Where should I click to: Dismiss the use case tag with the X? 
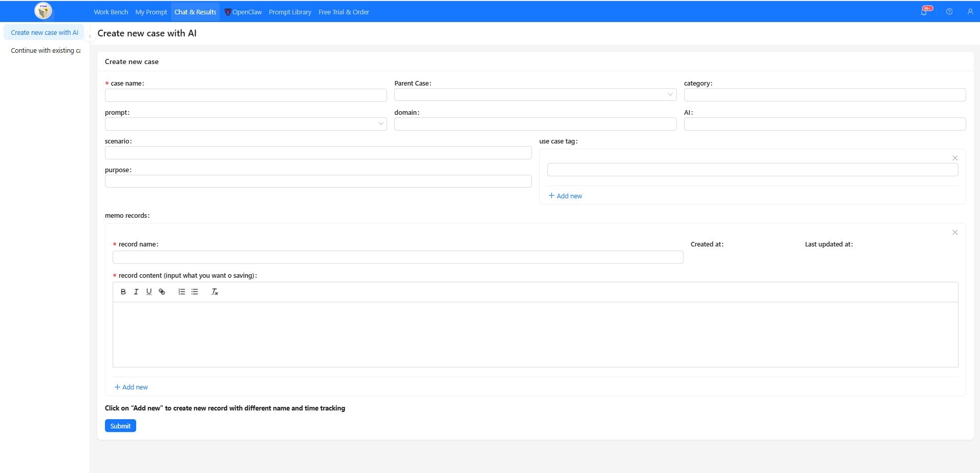954,158
